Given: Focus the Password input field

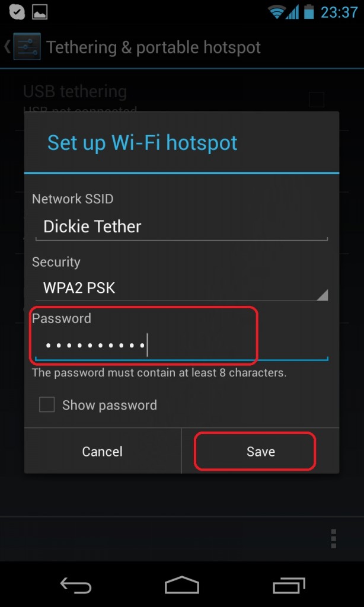Looking at the screenshot, I should pos(181,346).
